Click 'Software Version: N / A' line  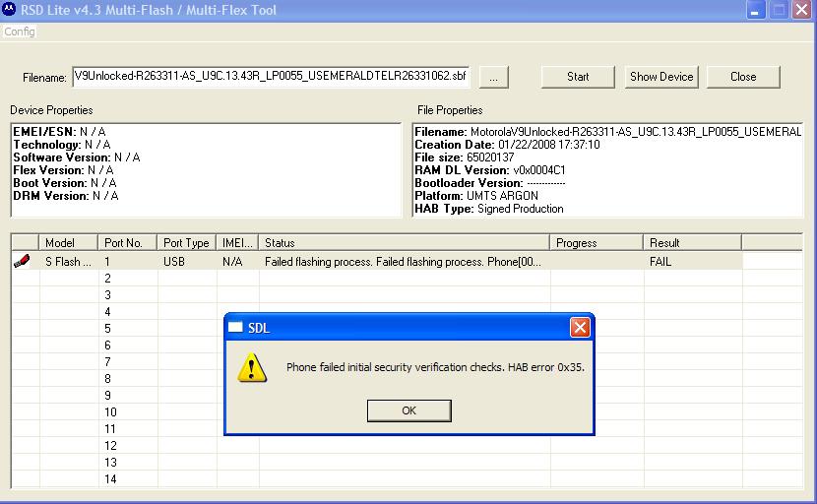pyautogui.click(x=77, y=157)
